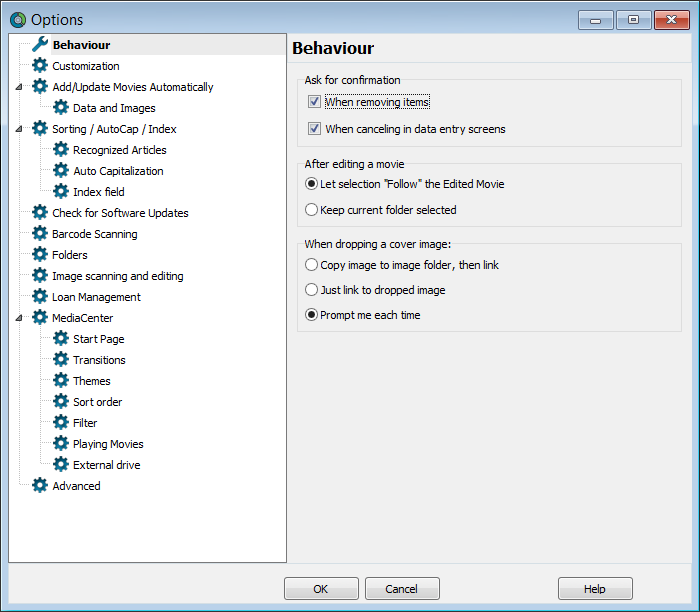Click gear icon for Sorting / AutoCap / Index
This screenshot has width=700, height=612.
[x=40, y=129]
